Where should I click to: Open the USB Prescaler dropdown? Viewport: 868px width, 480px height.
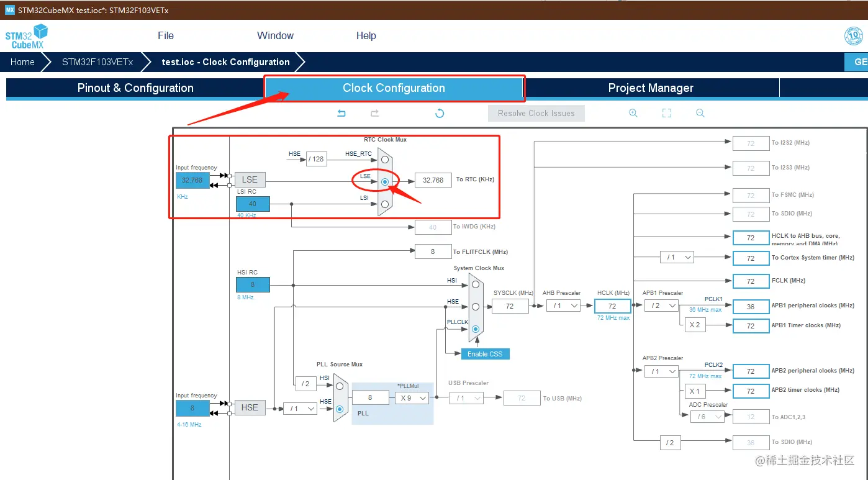click(466, 398)
